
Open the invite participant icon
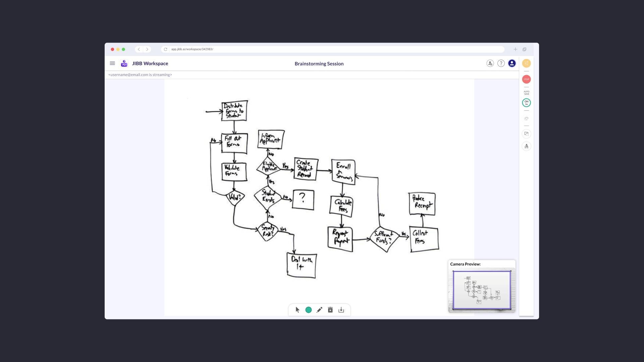pos(490,63)
